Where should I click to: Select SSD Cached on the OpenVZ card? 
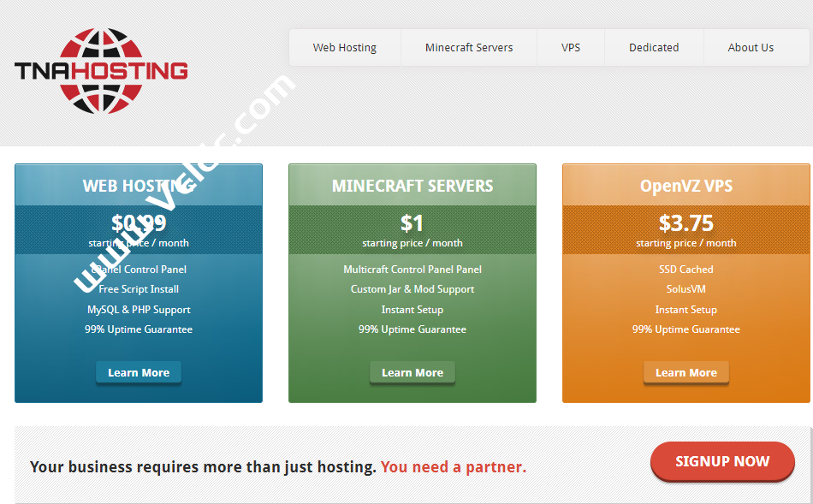[685, 269]
